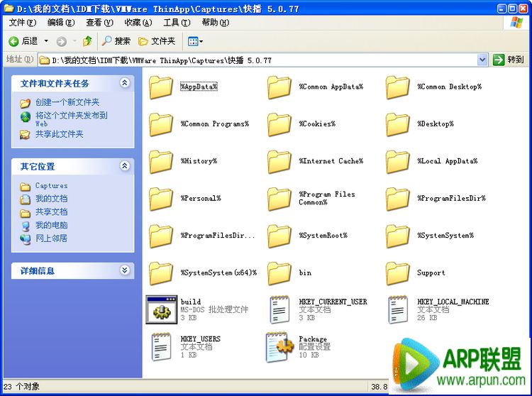Click the 转到 Go button
The height and width of the screenshot is (396, 532).
(509, 60)
